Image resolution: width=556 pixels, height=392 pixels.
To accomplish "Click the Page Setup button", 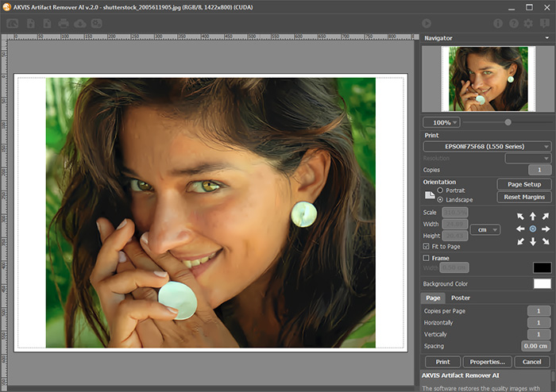I will coord(523,185).
